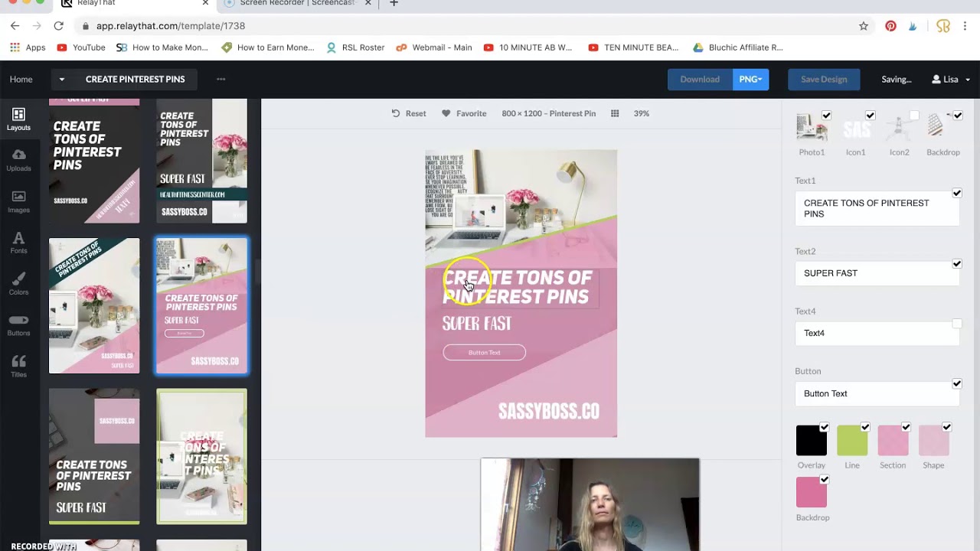Click the Save Design button
This screenshot has width=980, height=551.
[x=824, y=80]
